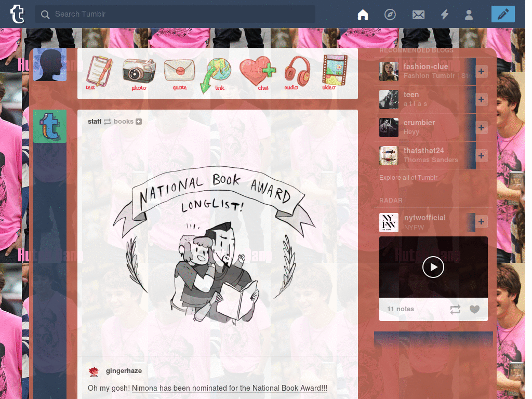The height and width of the screenshot is (399, 532).
Task: Create a new photo post
Action: (139, 74)
